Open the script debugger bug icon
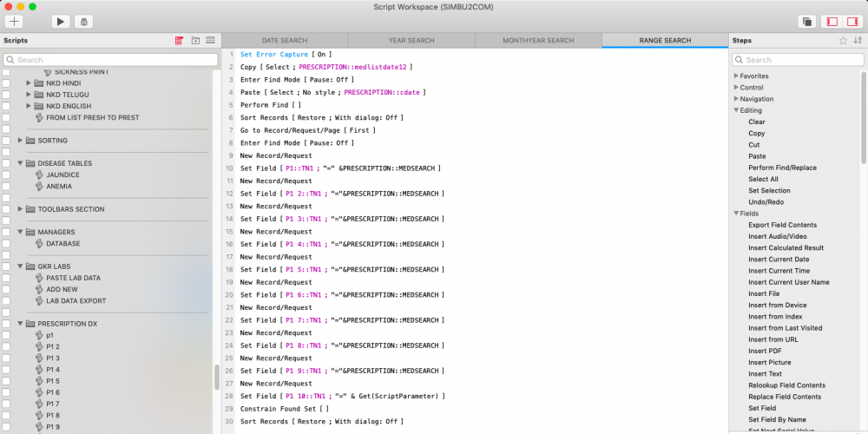This screenshot has height=434, width=868. tap(83, 22)
